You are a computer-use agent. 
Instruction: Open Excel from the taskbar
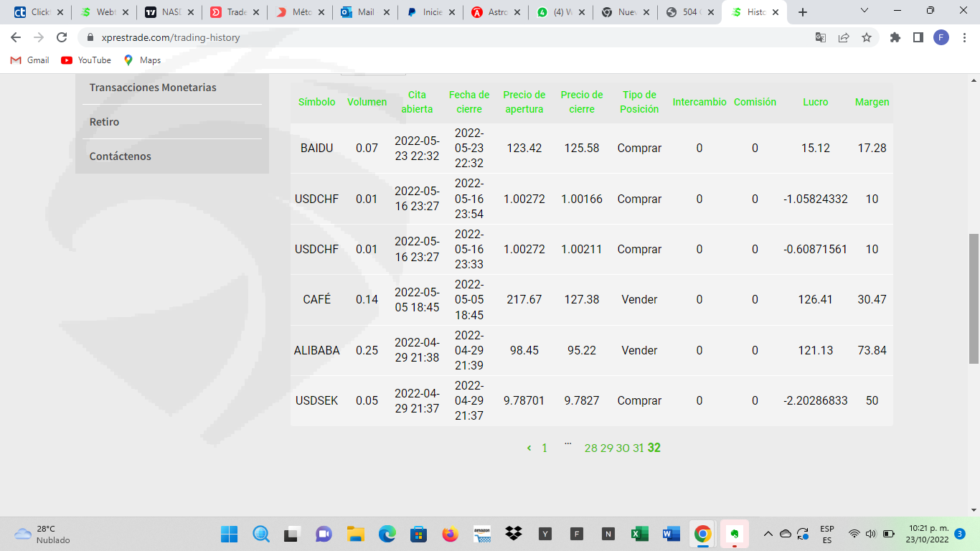coord(640,534)
